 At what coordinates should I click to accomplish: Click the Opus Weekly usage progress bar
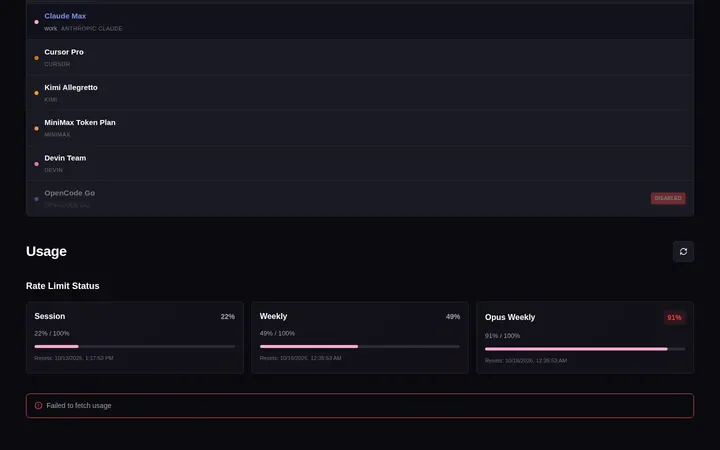(x=585, y=349)
